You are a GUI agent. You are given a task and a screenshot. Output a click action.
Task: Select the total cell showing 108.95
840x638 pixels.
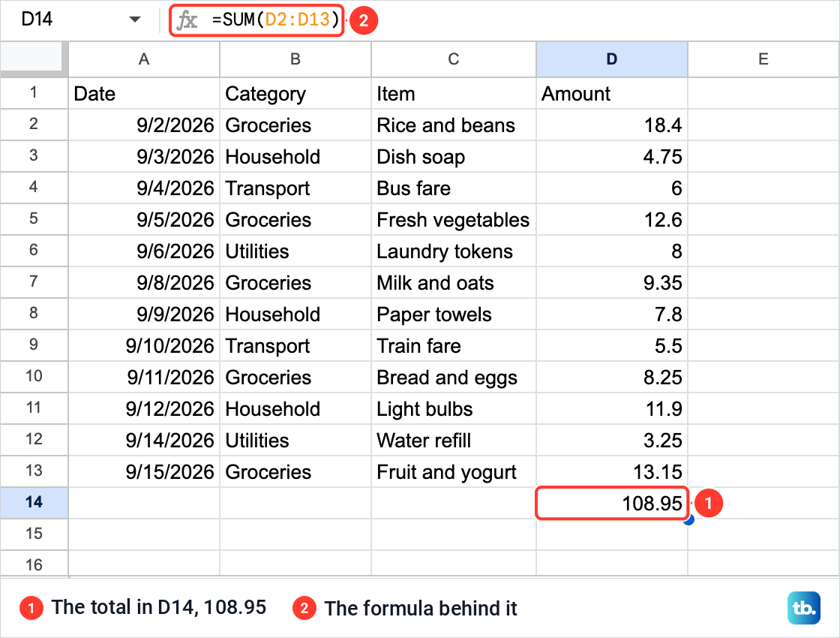(612, 503)
